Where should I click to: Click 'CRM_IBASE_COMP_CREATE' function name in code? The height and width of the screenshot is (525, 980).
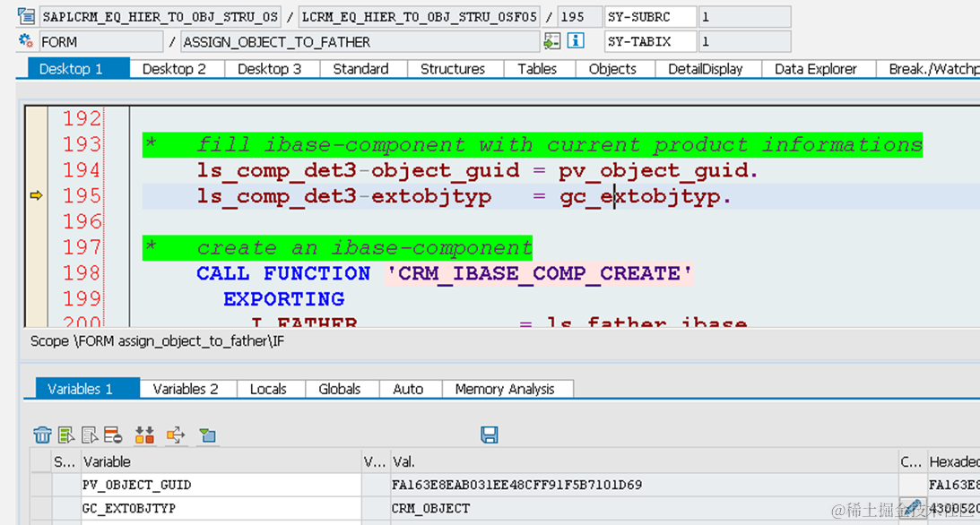coord(539,273)
